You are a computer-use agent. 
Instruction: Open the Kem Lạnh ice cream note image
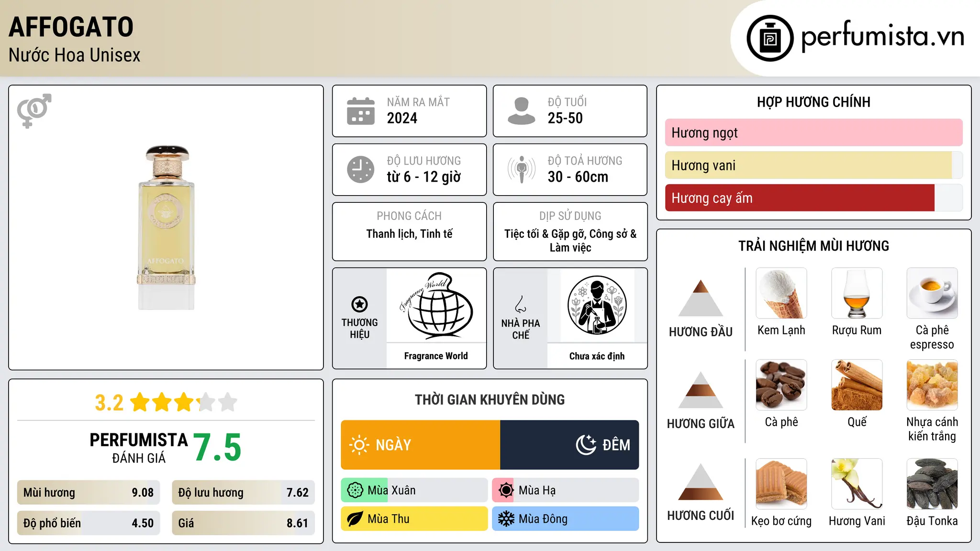point(781,293)
